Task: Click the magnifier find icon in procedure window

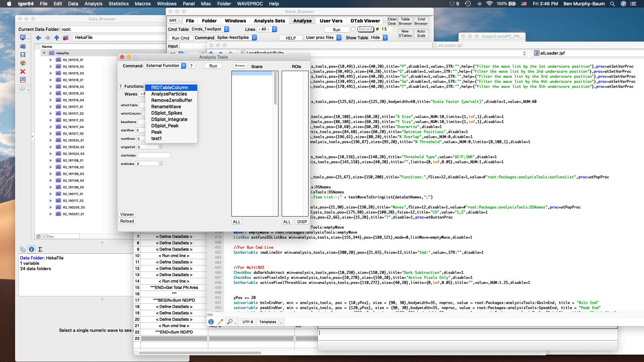Action: pyautogui.click(x=230, y=322)
